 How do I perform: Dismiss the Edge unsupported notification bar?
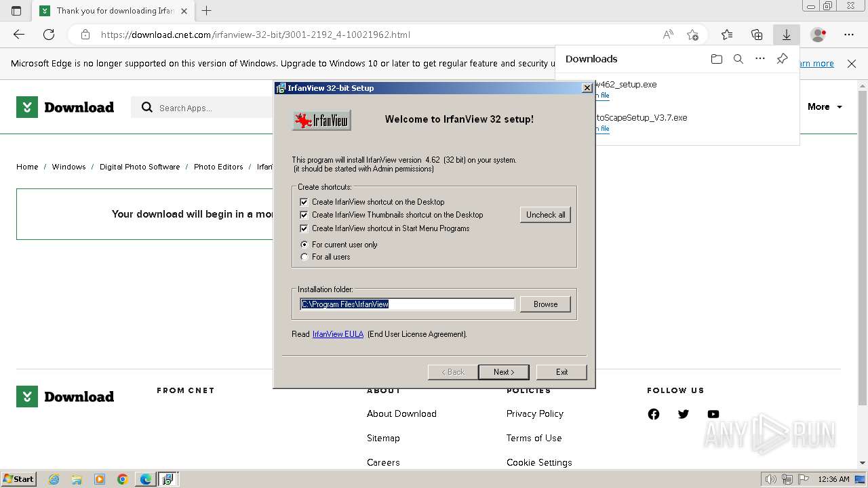852,64
